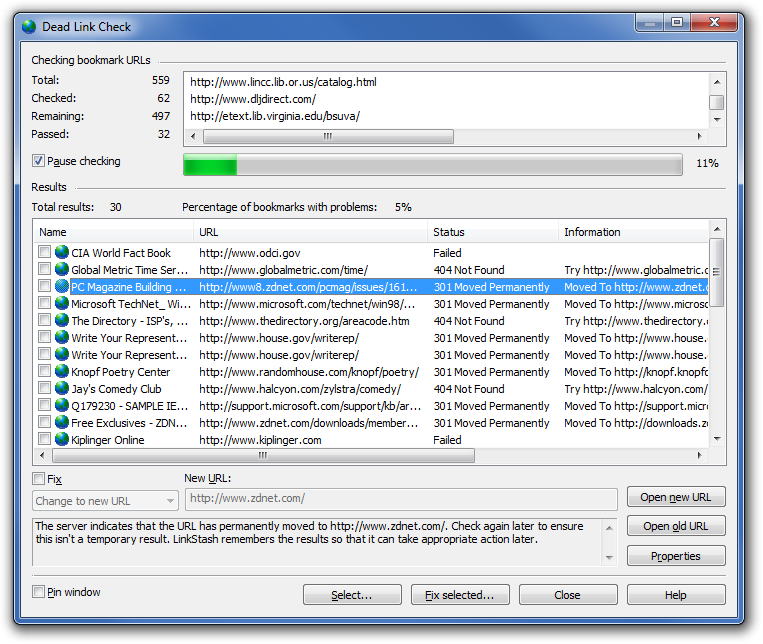Tick the checkbox for The Directory row
Image resolution: width=763 pixels, height=644 pixels.
coord(44,321)
